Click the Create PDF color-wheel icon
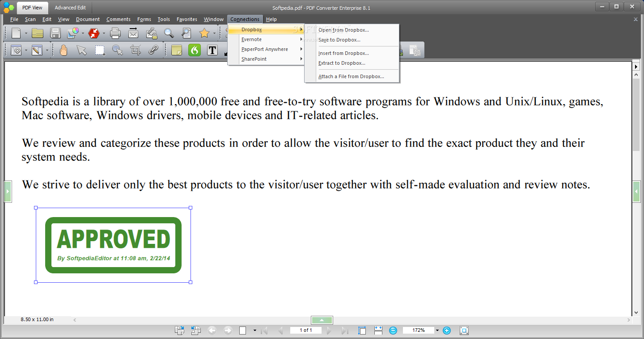 [73, 33]
